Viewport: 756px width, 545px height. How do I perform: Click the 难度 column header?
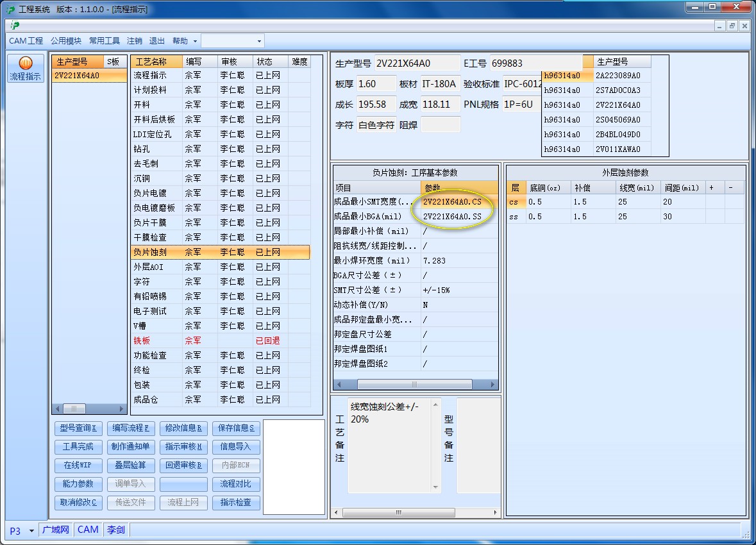point(299,62)
